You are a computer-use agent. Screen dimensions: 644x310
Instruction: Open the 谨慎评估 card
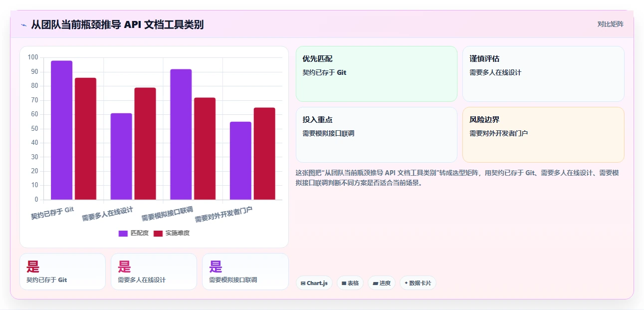tap(543, 74)
